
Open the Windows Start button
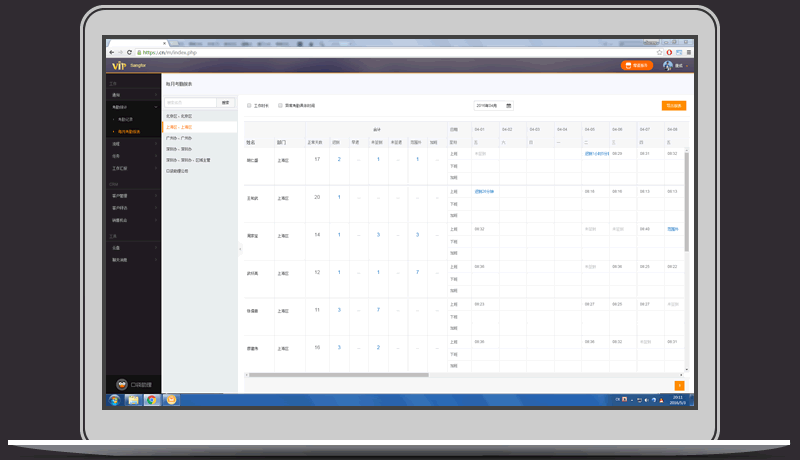point(113,400)
